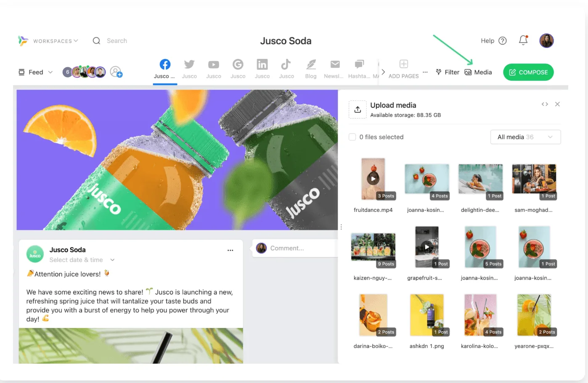Select the fruitdance.mp4 video thumbnail
588x383 pixels.
pos(373,179)
